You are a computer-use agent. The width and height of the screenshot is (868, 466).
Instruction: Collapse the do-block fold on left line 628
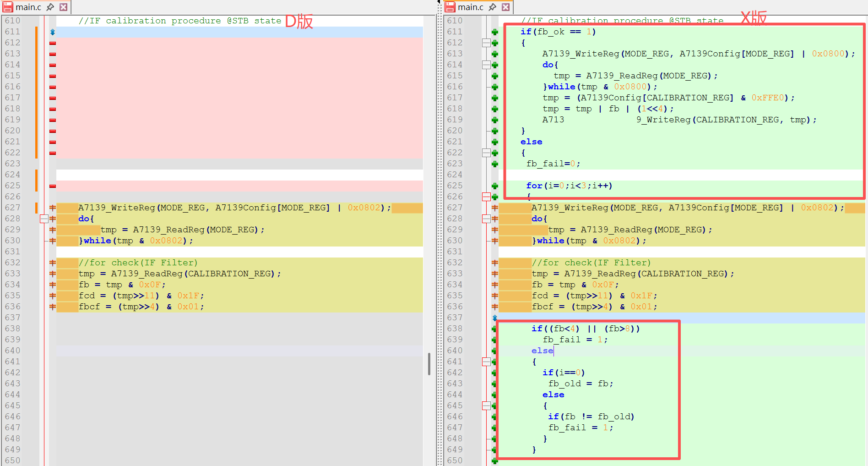tap(44, 219)
